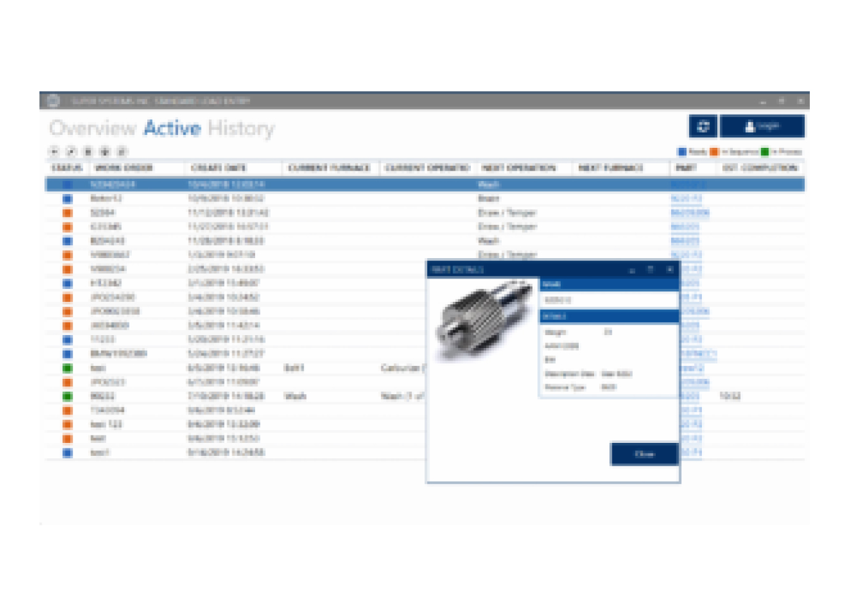Click the rightmost small toolbar icon above Status column
The width and height of the screenshot is (848, 616).
(x=122, y=152)
